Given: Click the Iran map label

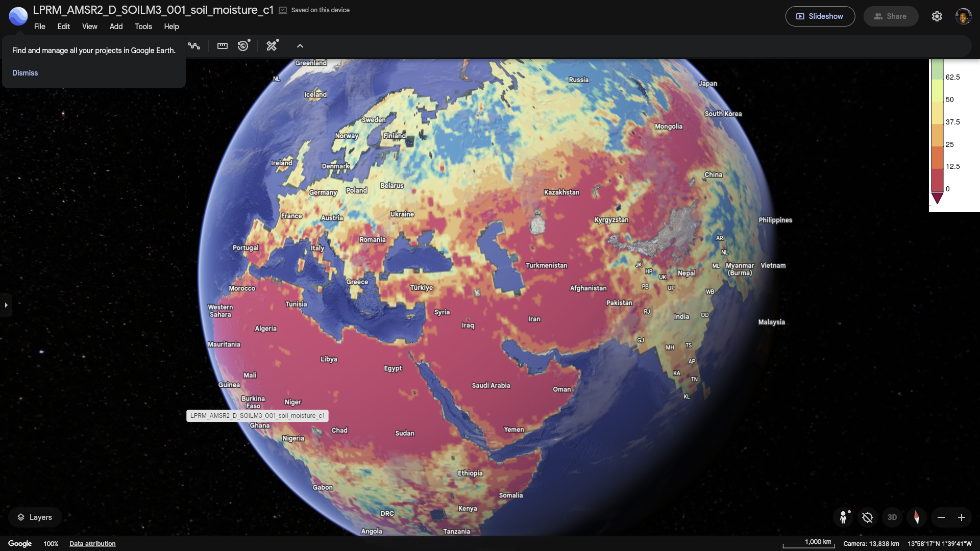Looking at the screenshot, I should point(534,319).
